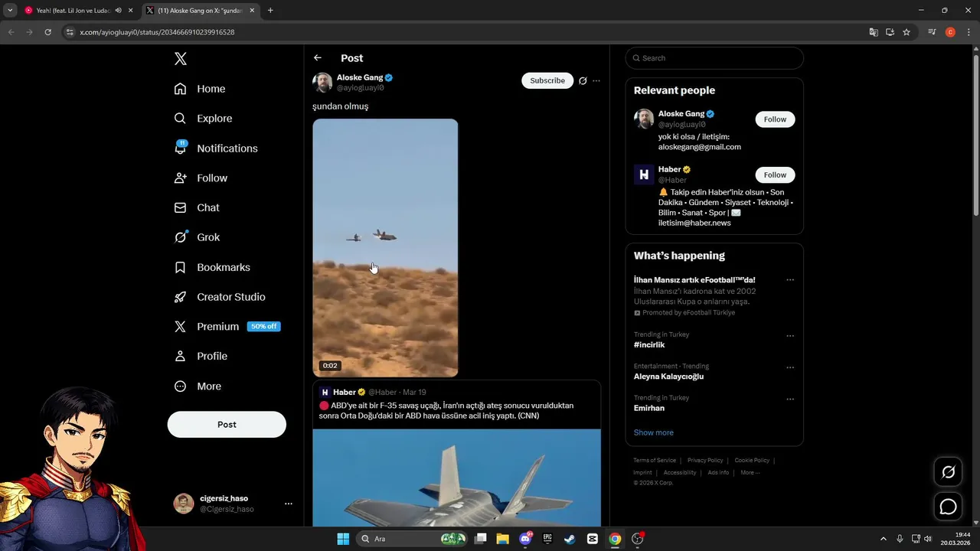Open options for the Emirhan trend
The height and width of the screenshot is (551, 980).
[x=790, y=399]
